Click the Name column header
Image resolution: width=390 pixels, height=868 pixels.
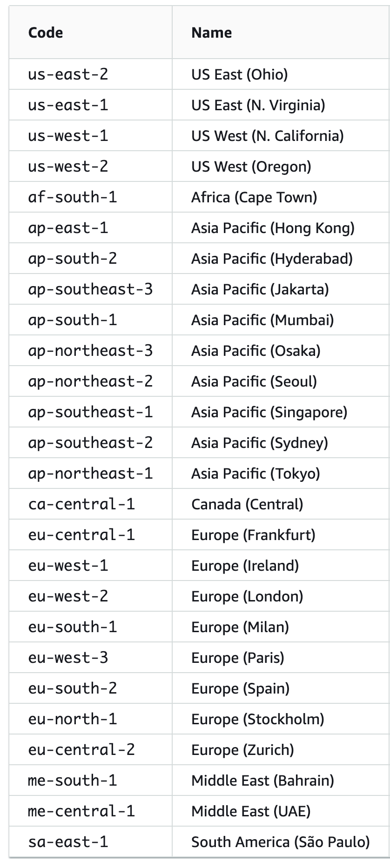coord(211,33)
